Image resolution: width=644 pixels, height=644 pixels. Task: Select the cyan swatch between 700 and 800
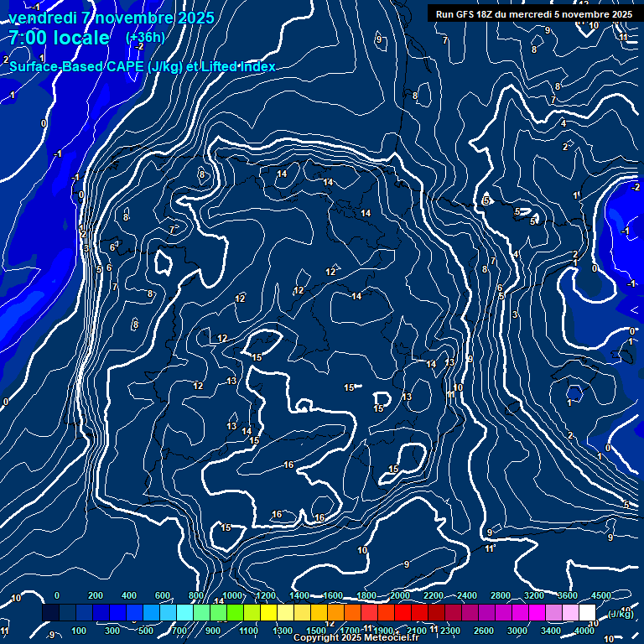click(184, 612)
